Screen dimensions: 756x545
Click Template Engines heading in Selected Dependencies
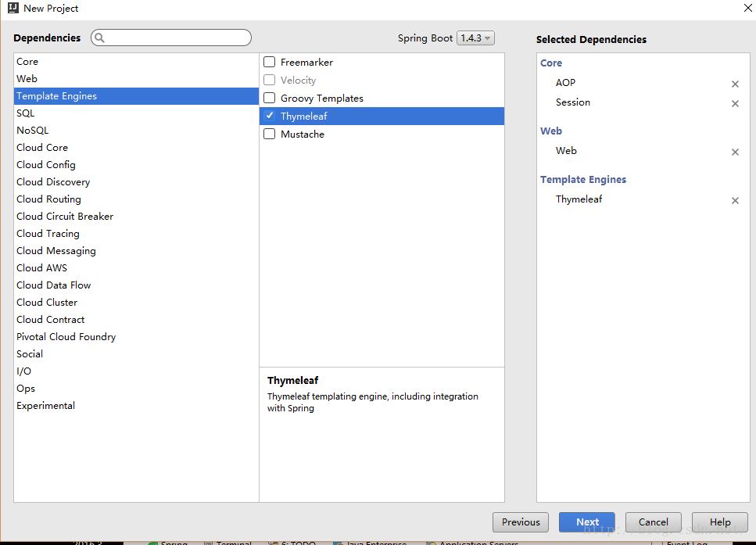pos(583,179)
